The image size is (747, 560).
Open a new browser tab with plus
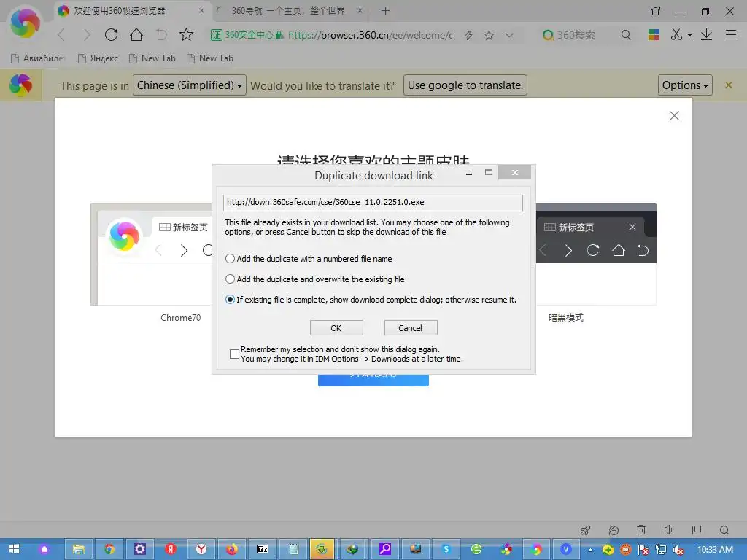[385, 11]
